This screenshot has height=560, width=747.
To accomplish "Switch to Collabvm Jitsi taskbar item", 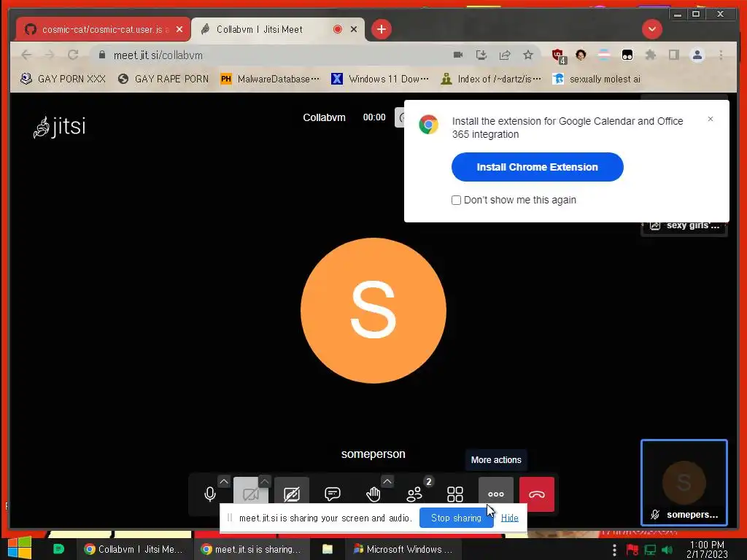I will click(134, 549).
